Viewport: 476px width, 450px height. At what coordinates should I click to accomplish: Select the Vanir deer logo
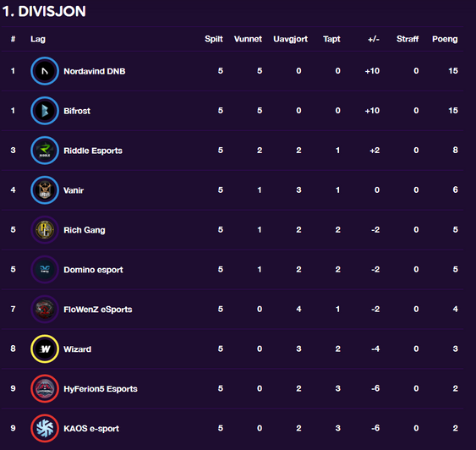tap(45, 190)
